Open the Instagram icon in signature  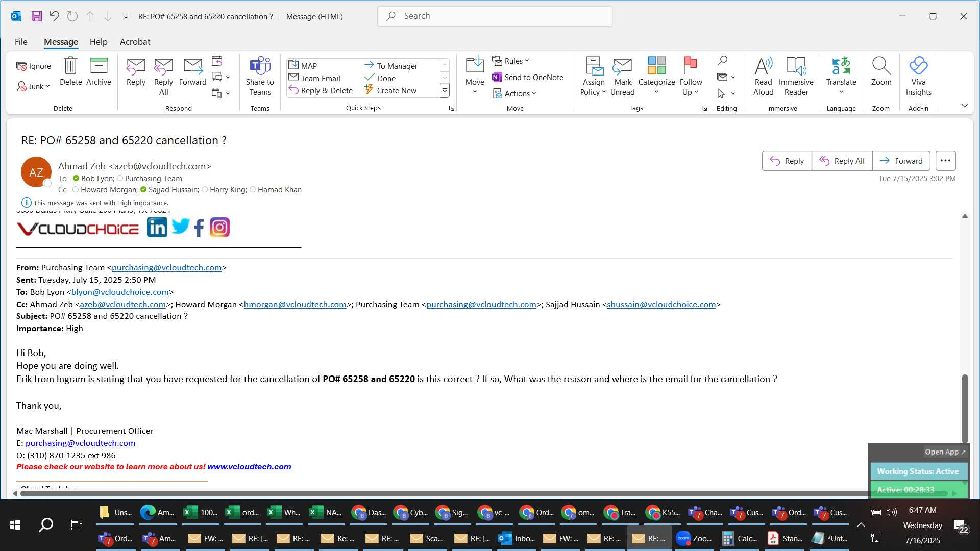click(x=219, y=227)
